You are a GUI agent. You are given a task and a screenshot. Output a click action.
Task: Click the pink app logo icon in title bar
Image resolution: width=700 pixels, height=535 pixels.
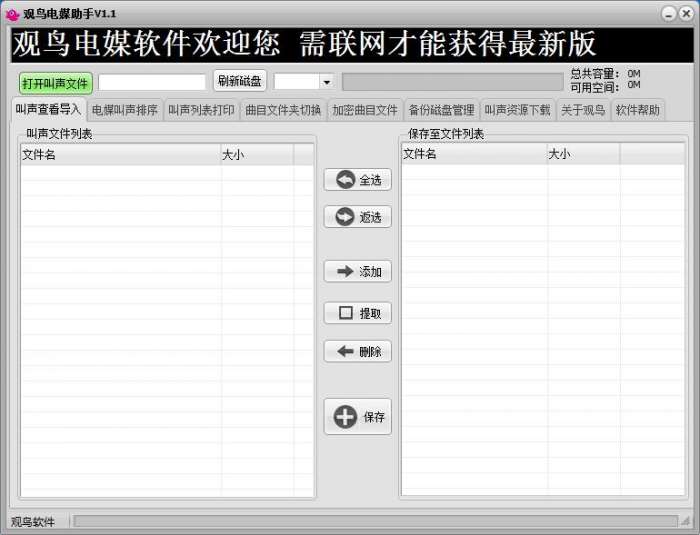tap(12, 14)
